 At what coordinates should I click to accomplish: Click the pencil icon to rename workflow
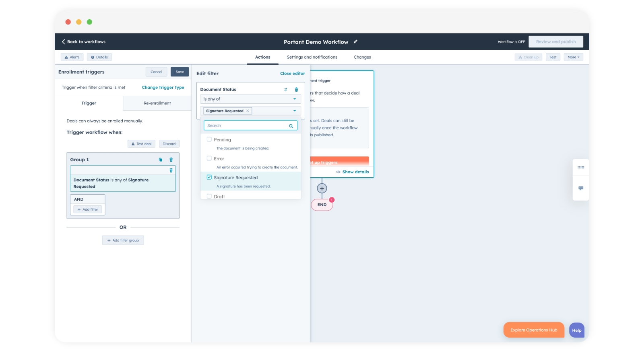tap(355, 42)
